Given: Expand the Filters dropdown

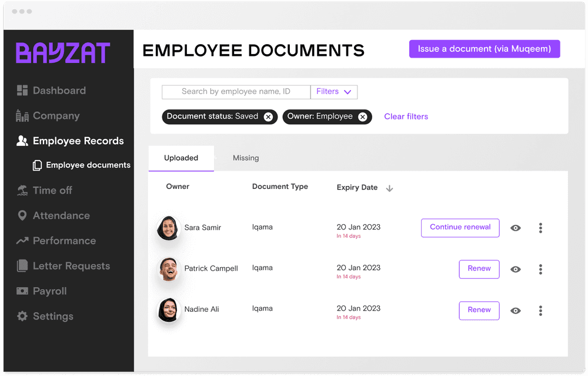Looking at the screenshot, I should click(x=333, y=92).
